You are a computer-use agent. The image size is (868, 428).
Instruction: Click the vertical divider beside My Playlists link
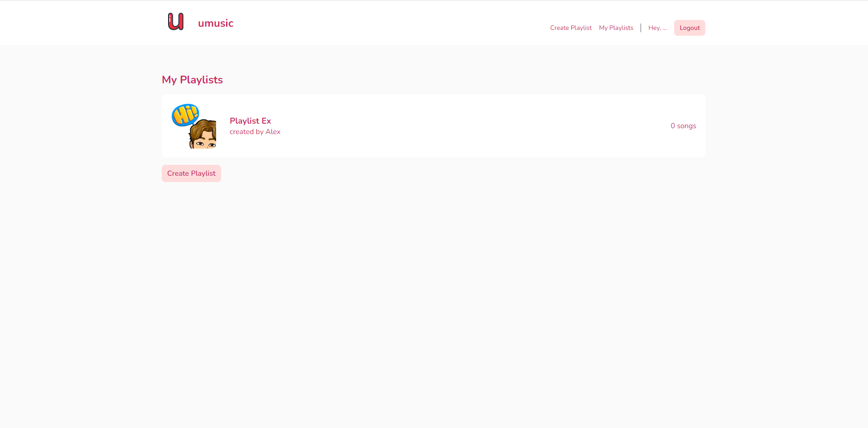pos(641,28)
